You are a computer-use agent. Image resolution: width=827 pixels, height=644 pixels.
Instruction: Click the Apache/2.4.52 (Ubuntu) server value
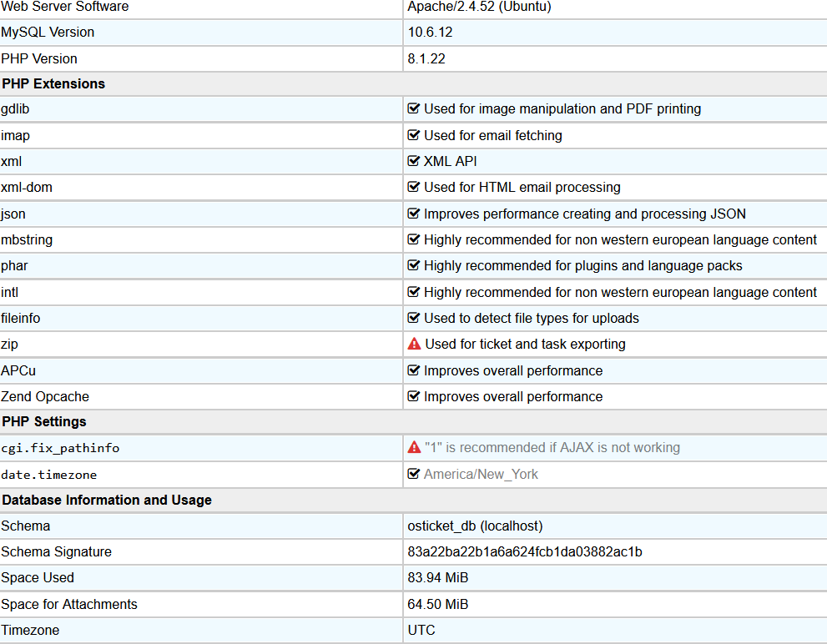tap(479, 7)
